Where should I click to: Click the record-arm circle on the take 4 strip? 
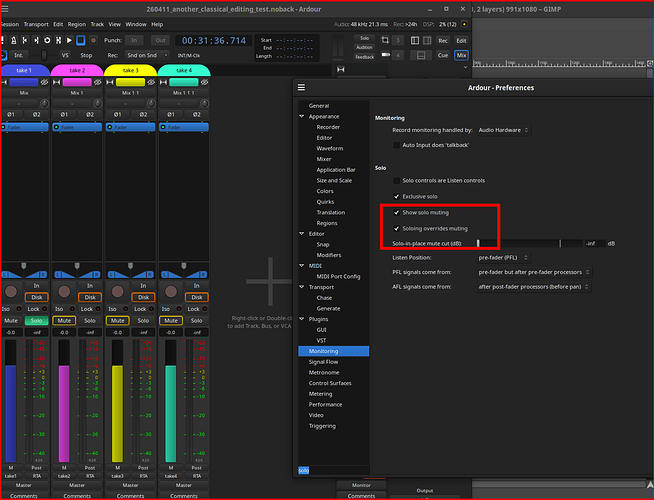point(171,291)
